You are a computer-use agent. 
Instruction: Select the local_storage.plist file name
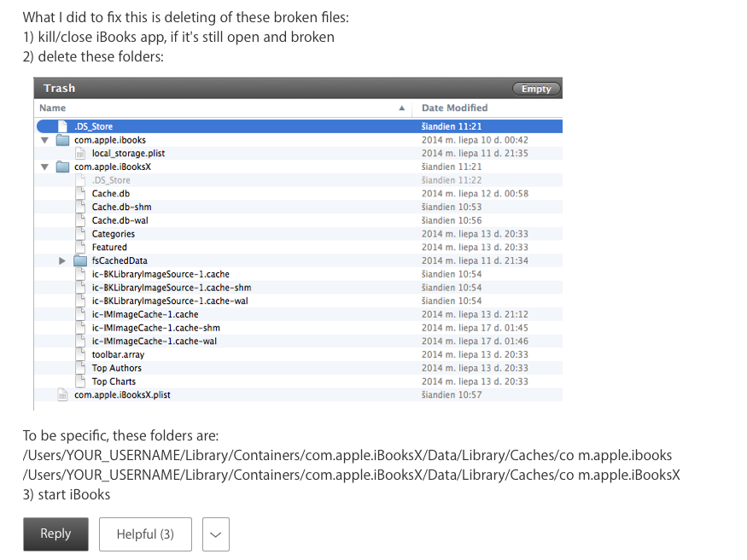pyautogui.click(x=129, y=154)
